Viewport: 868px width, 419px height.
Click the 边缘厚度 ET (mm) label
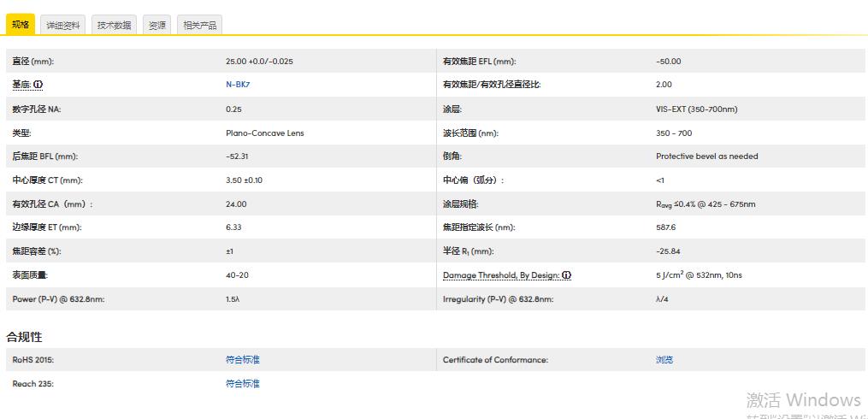pyautogui.click(x=47, y=227)
